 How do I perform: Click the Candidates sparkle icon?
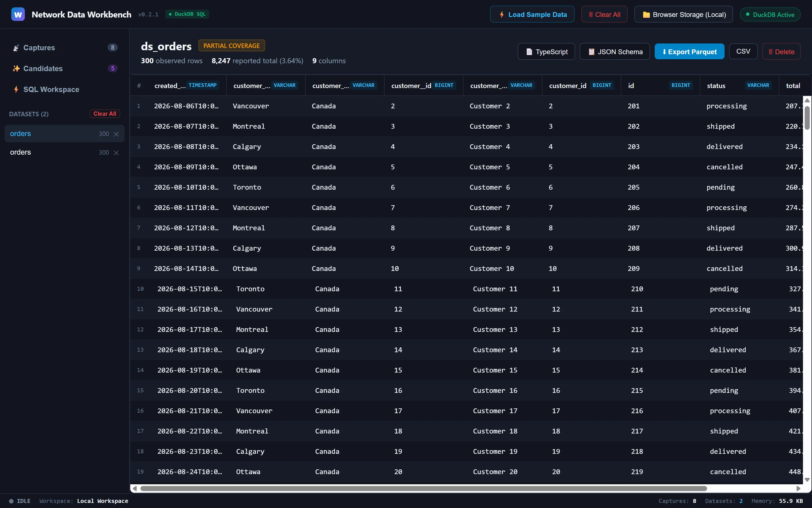[x=16, y=69]
